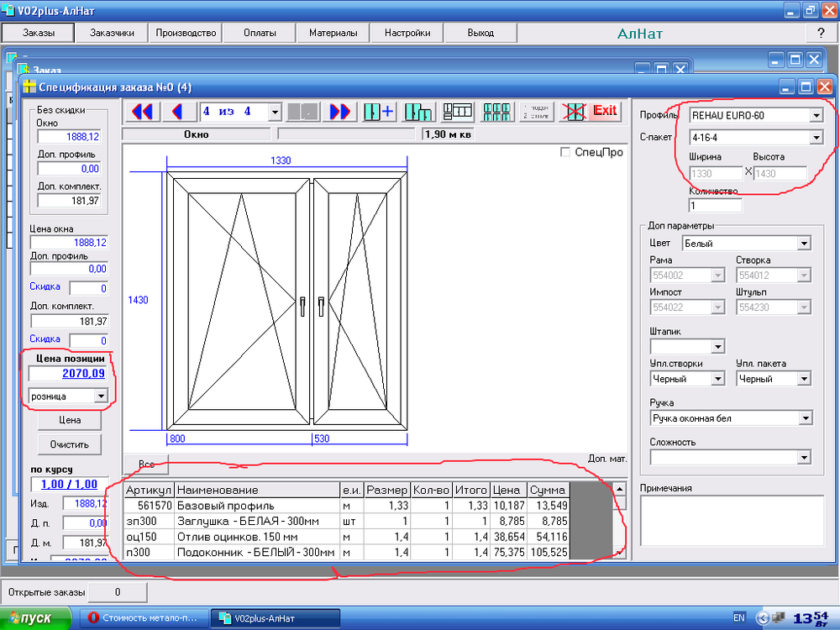Open the position number dropdown
840x630 pixels.
coord(274,112)
